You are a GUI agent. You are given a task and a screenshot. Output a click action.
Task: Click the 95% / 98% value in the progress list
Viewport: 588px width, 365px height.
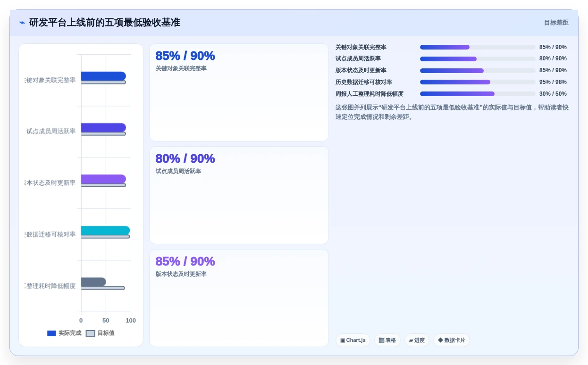553,82
